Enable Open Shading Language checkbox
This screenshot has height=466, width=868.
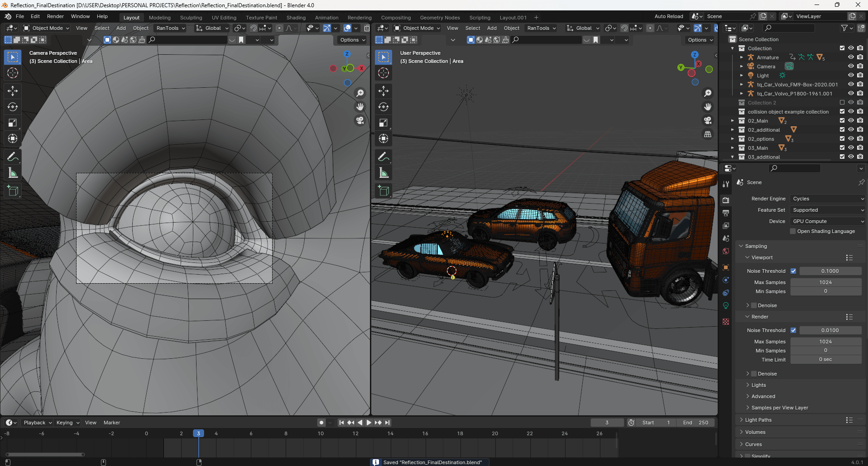(x=793, y=231)
